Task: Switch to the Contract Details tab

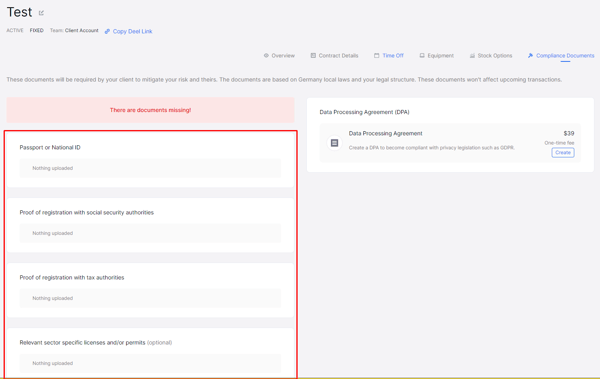Action: 334,56
